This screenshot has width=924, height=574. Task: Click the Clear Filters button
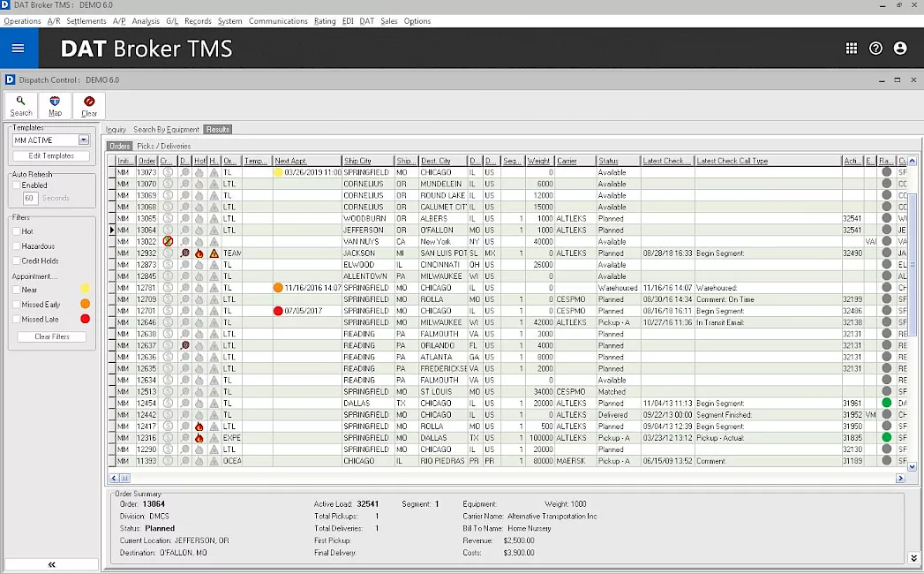coord(52,336)
